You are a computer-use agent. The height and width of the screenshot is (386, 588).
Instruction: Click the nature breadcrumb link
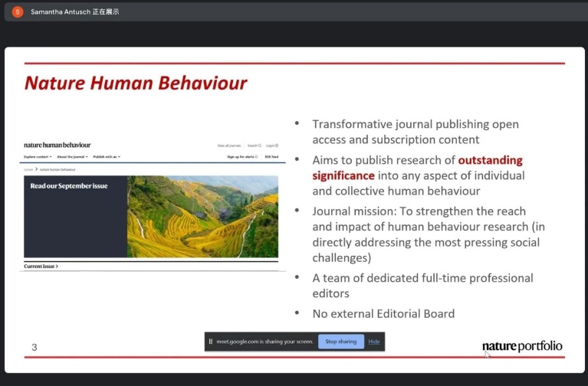28,169
